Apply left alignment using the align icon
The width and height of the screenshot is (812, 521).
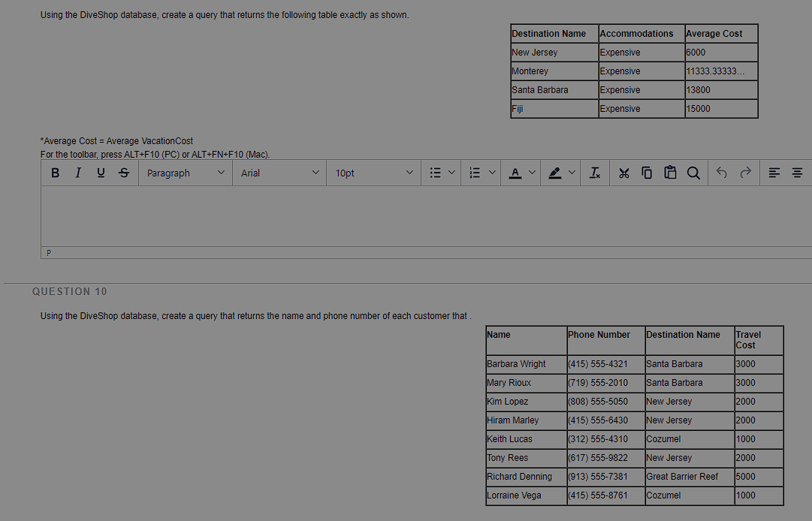[774, 173]
